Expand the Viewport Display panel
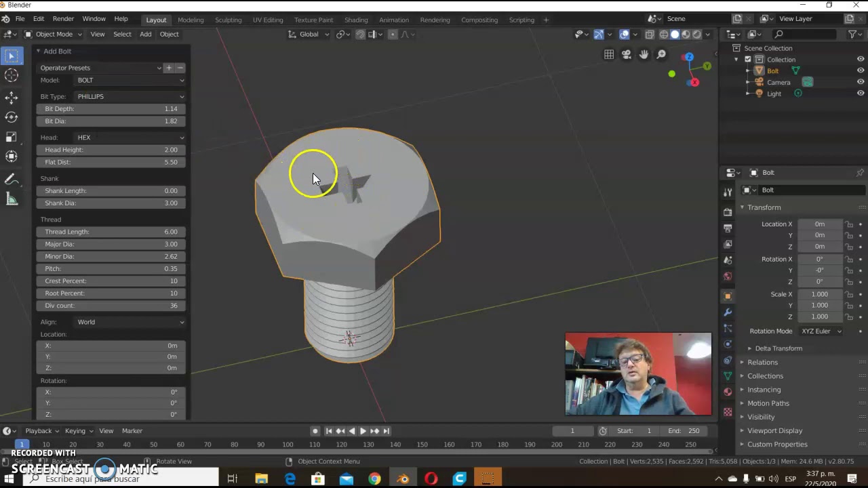The image size is (868, 488). (x=774, y=430)
